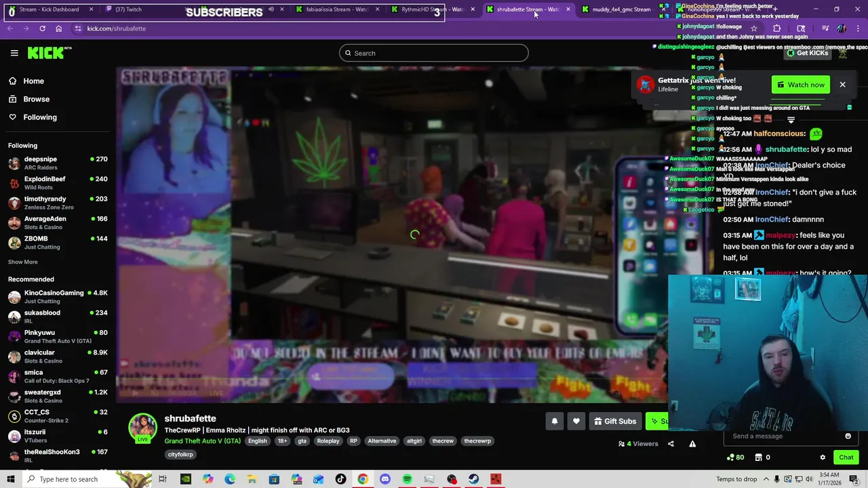Screen dimensions: 868x488
Task: Select the altgirl tag
Action: pos(414,441)
